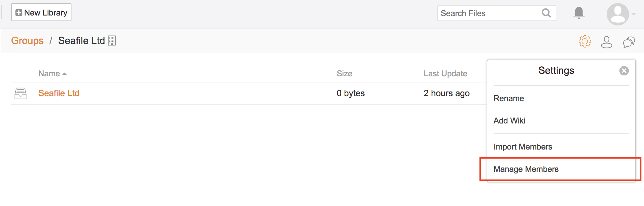Click the notifications bell icon
644x206 pixels.
point(579,13)
